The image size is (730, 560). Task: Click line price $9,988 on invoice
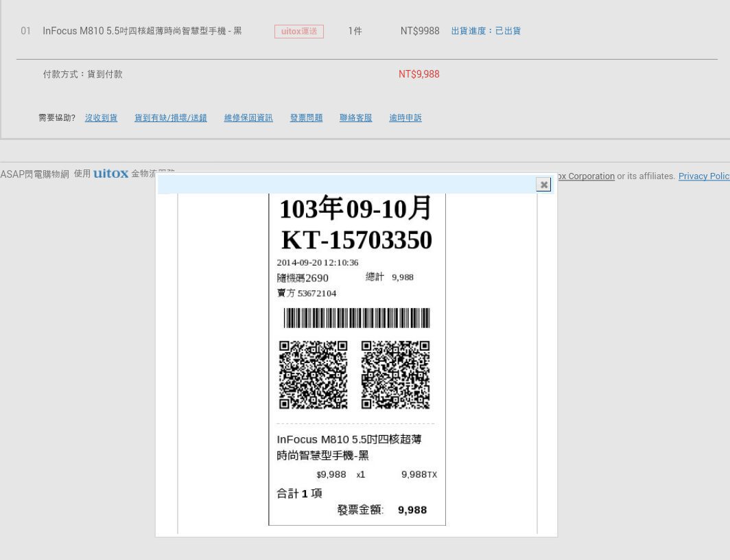331,474
